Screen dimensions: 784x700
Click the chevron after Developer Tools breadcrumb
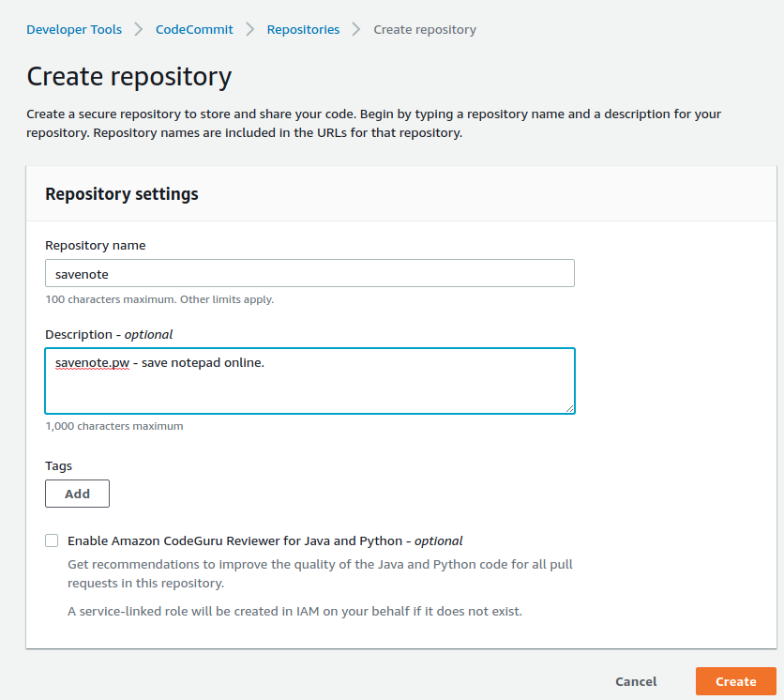point(138,29)
